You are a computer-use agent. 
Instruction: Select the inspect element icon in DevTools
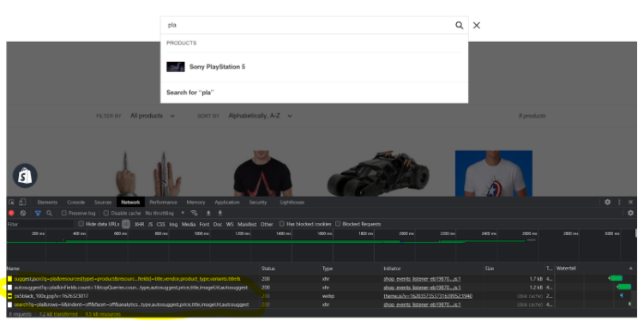11,203
